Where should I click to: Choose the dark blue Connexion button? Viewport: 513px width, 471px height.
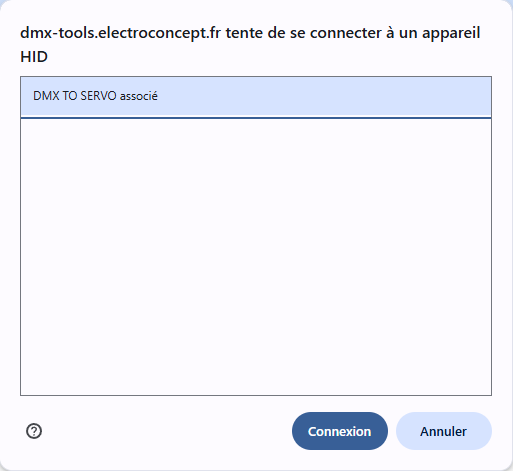(340, 431)
